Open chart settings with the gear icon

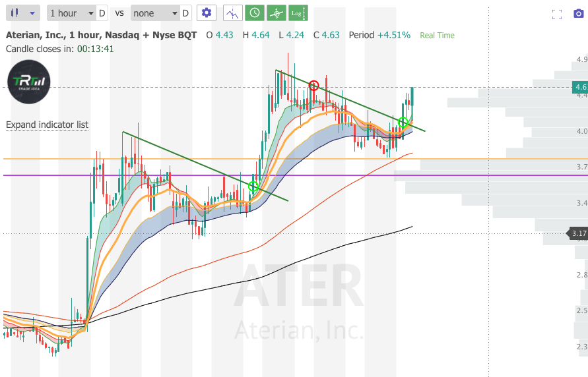click(207, 13)
